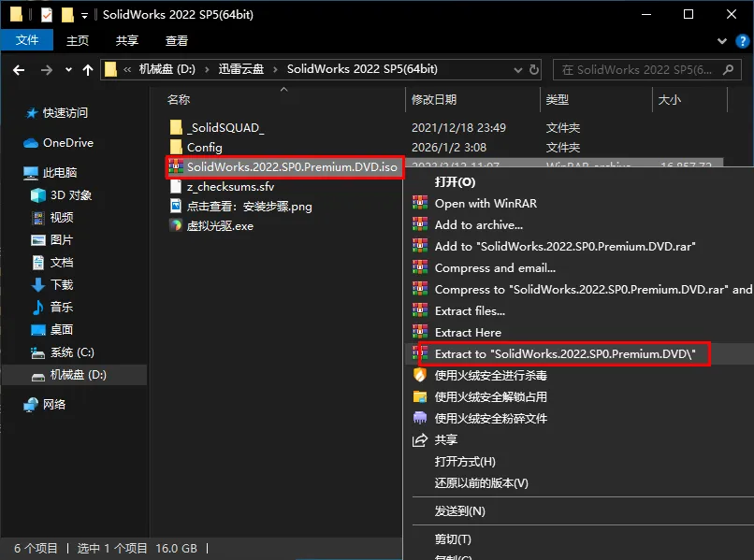Expand the ribbon with the chevron
Screen dimensions: 754x560
click(722, 41)
